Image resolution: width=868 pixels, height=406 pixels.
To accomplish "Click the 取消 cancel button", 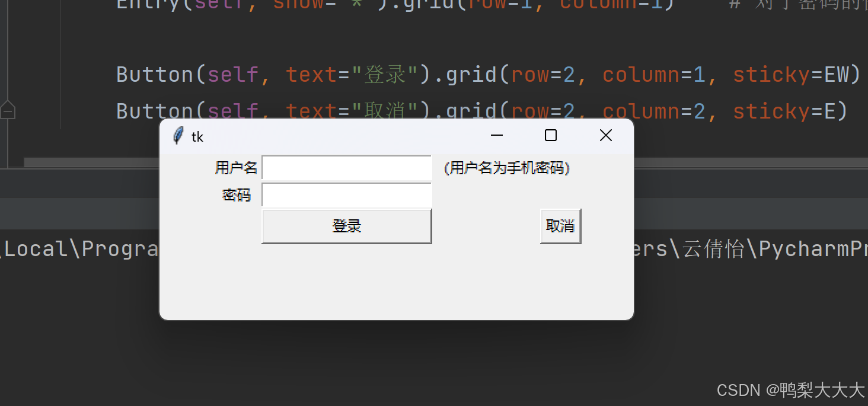I will pyautogui.click(x=560, y=226).
